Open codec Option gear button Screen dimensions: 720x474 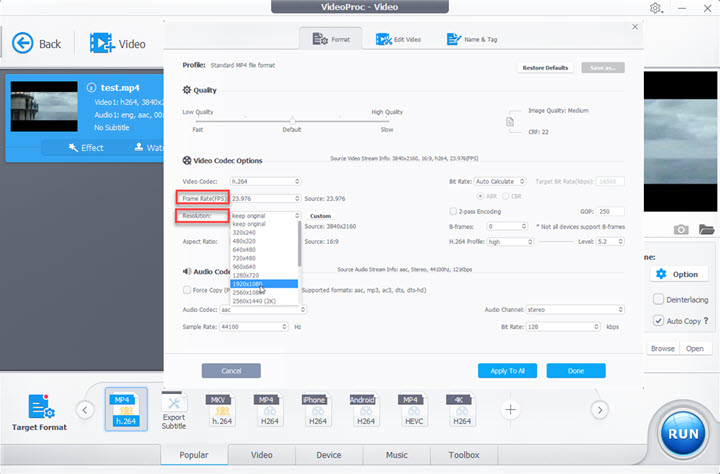677,274
